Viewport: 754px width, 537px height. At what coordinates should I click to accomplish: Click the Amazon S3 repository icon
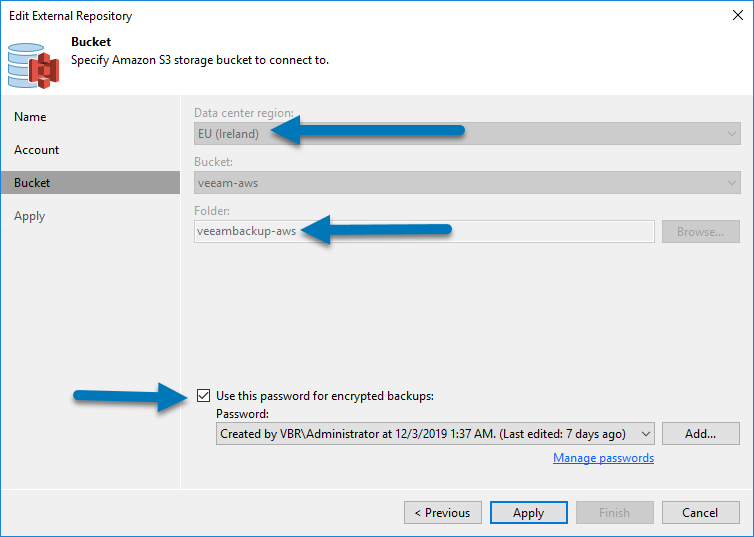pos(33,66)
